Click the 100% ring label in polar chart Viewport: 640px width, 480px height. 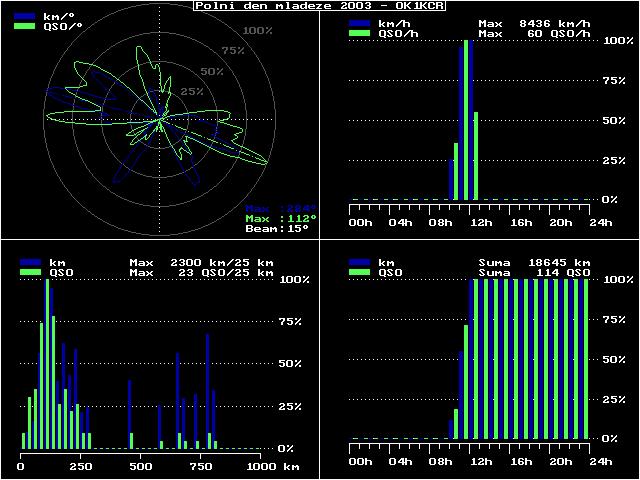[x=258, y=31]
